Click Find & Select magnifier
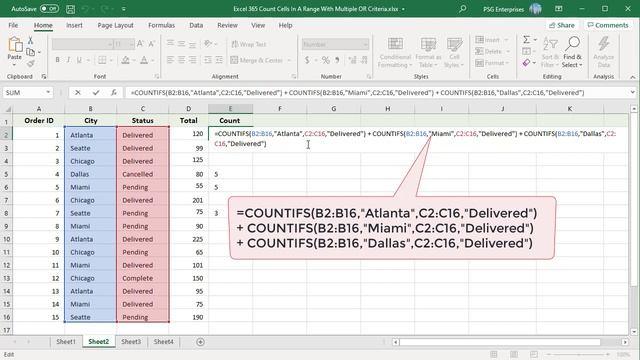Viewport: 640px width, 360px height. click(572, 52)
